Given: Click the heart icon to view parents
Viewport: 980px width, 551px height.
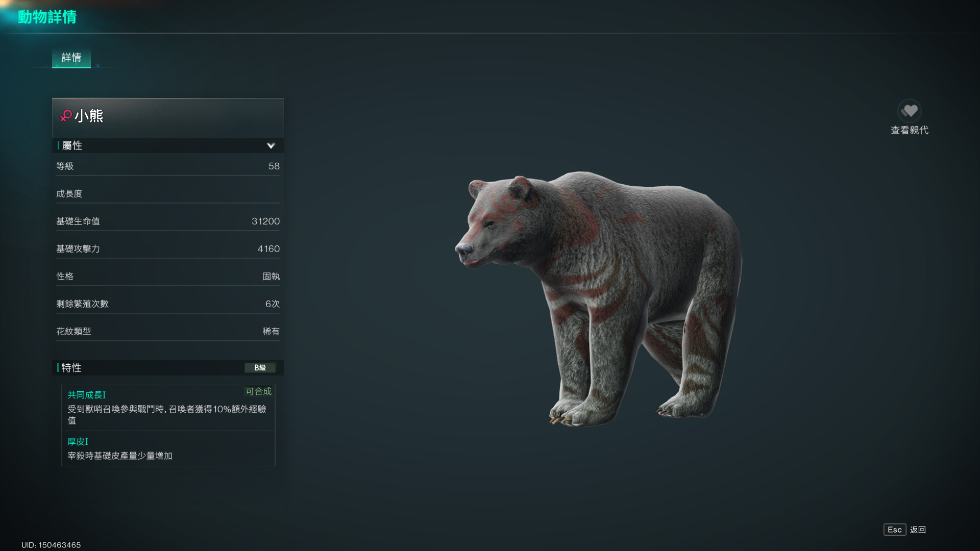Looking at the screenshot, I should point(909,111).
